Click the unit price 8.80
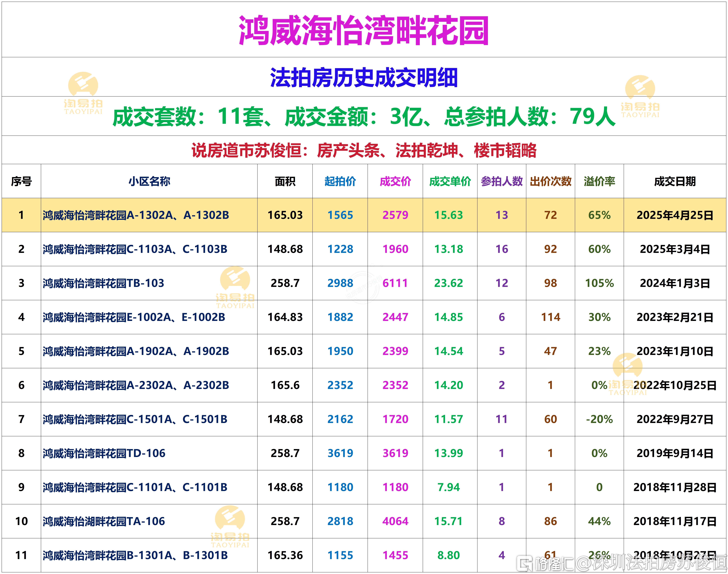The width and height of the screenshot is (728, 574). tap(449, 555)
